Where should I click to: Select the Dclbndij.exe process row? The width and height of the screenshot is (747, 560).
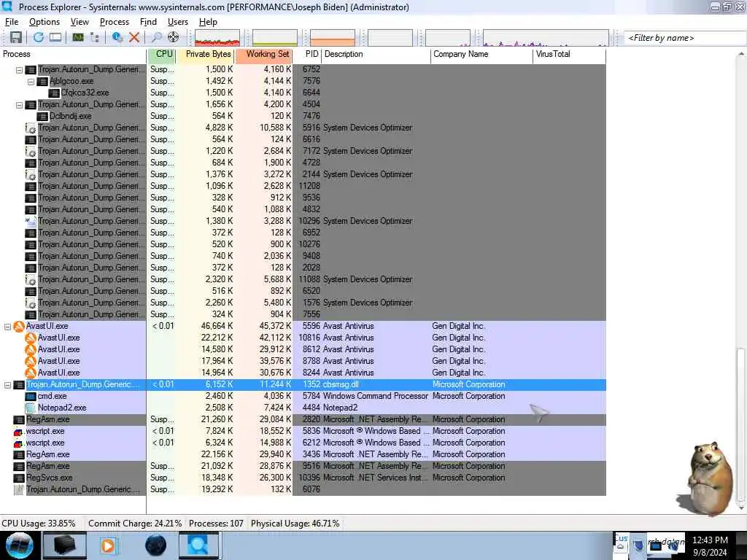click(x=303, y=116)
